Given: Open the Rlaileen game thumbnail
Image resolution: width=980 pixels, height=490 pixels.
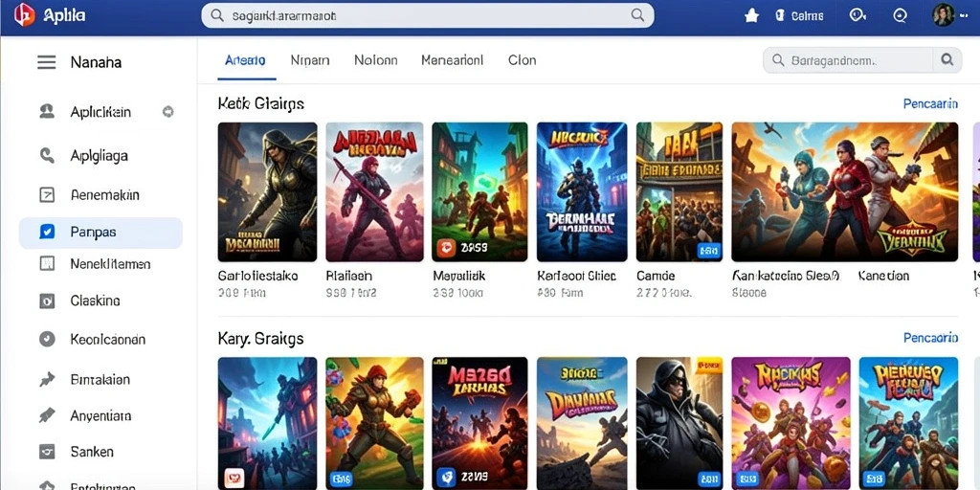Looking at the screenshot, I should 374,191.
